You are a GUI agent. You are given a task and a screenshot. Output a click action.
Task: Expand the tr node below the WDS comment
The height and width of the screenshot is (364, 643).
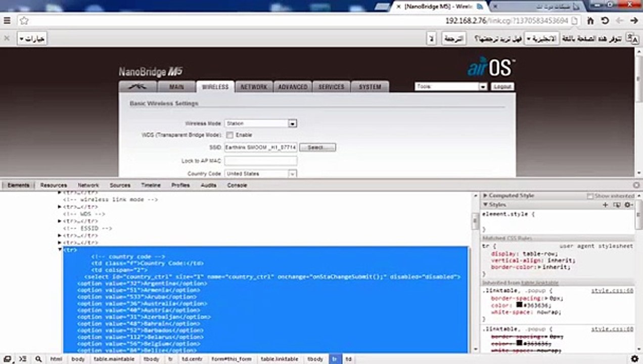tap(60, 221)
